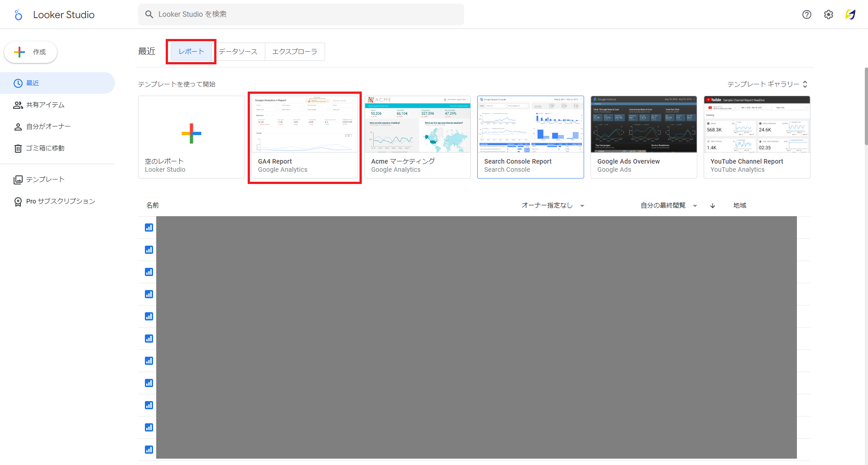Click the 作成 create button
868x465 pixels.
click(31, 52)
